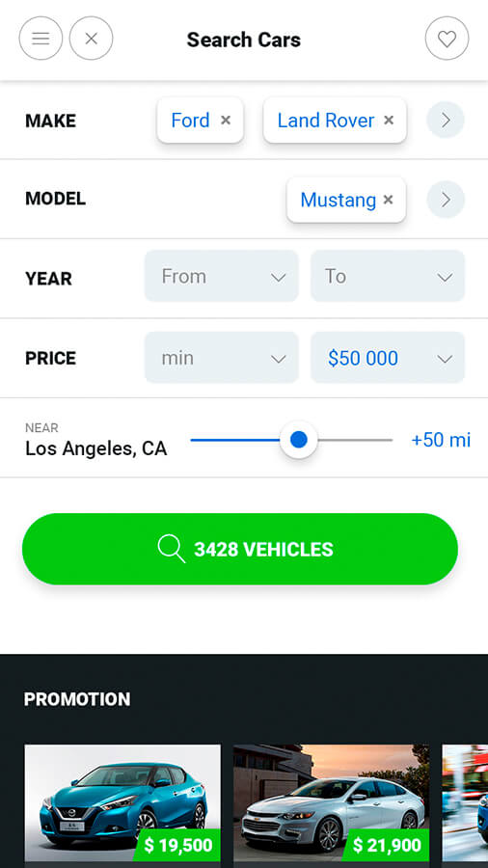Remove the Ford make tag

click(x=225, y=121)
